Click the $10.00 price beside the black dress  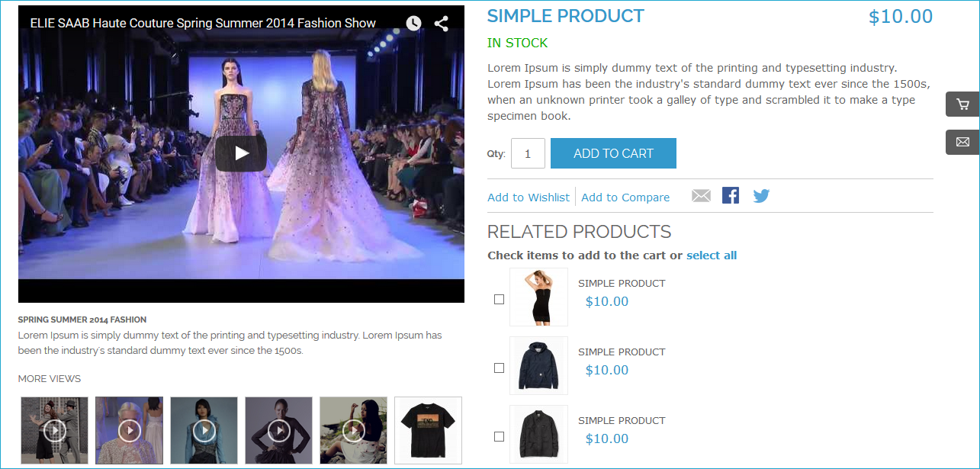[607, 301]
